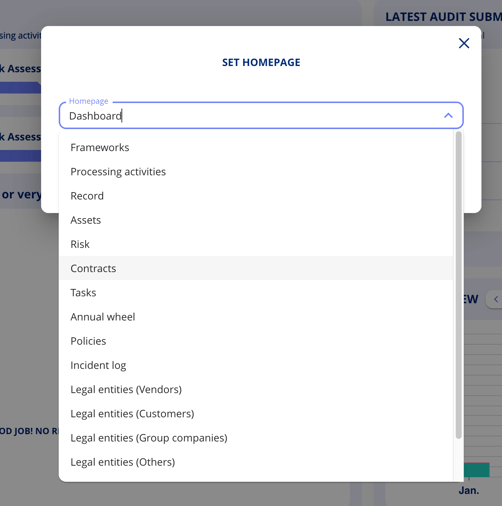Select the Record option

(256, 196)
